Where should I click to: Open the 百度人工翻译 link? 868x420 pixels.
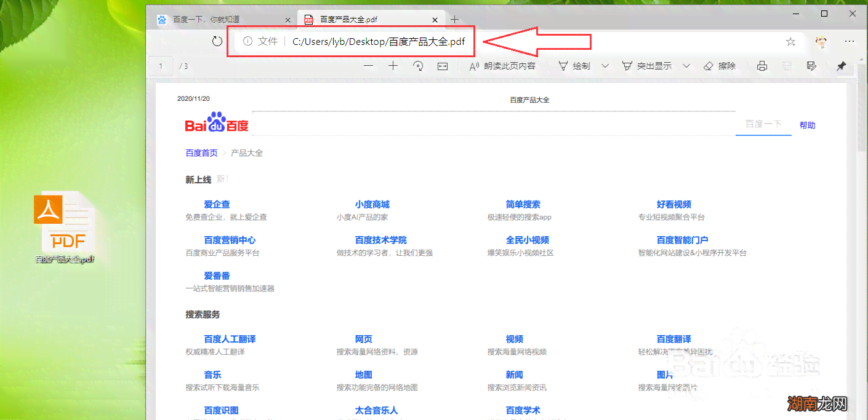coord(230,339)
